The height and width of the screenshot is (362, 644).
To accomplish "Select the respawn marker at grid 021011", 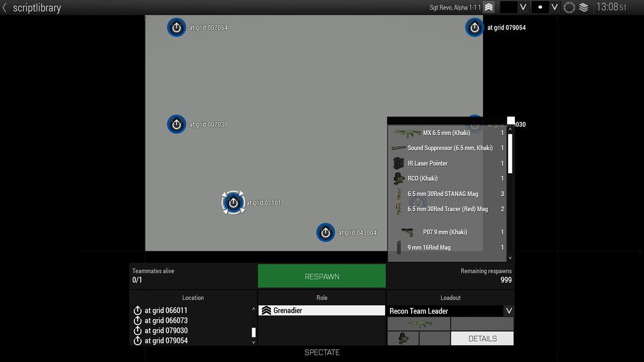I will (233, 203).
